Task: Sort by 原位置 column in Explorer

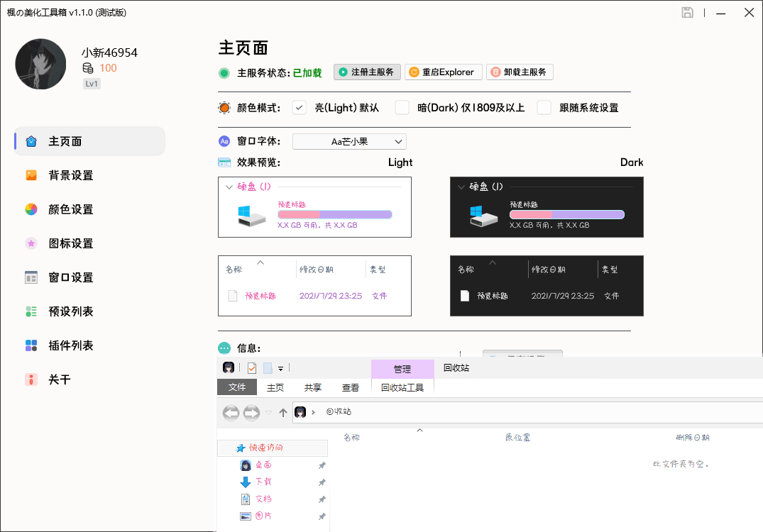Action: point(517,438)
